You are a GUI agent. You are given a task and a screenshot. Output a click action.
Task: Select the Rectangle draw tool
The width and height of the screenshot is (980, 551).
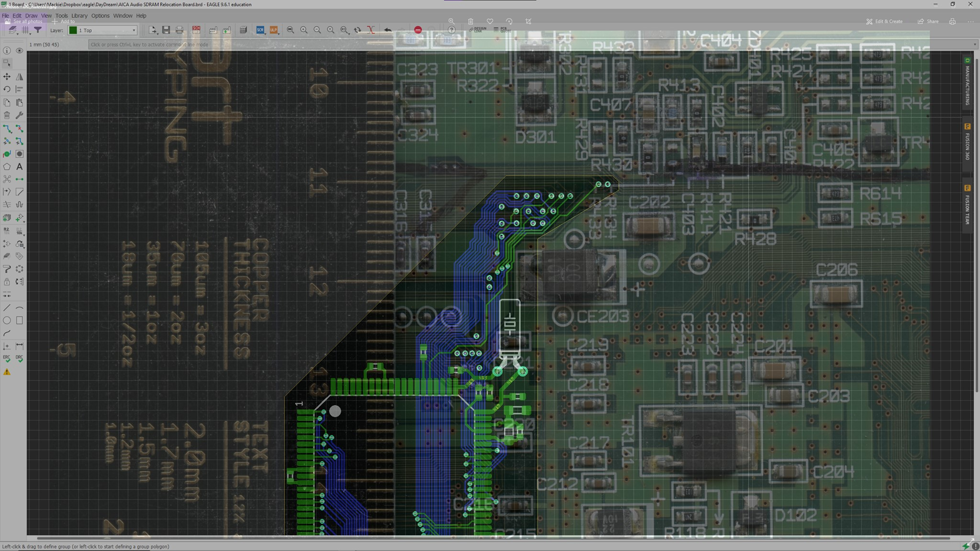point(20,320)
